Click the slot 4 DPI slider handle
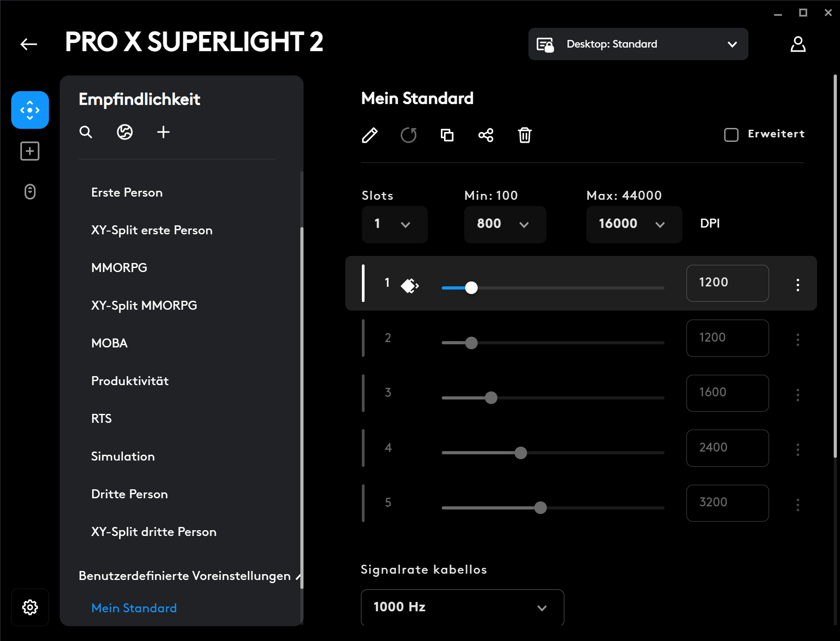 coord(521,453)
